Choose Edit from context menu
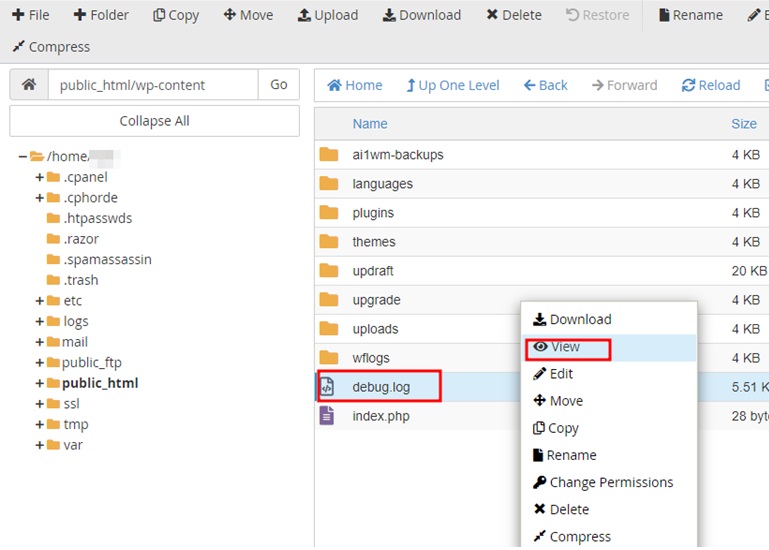The height and width of the screenshot is (550, 769). pyautogui.click(x=609, y=374)
